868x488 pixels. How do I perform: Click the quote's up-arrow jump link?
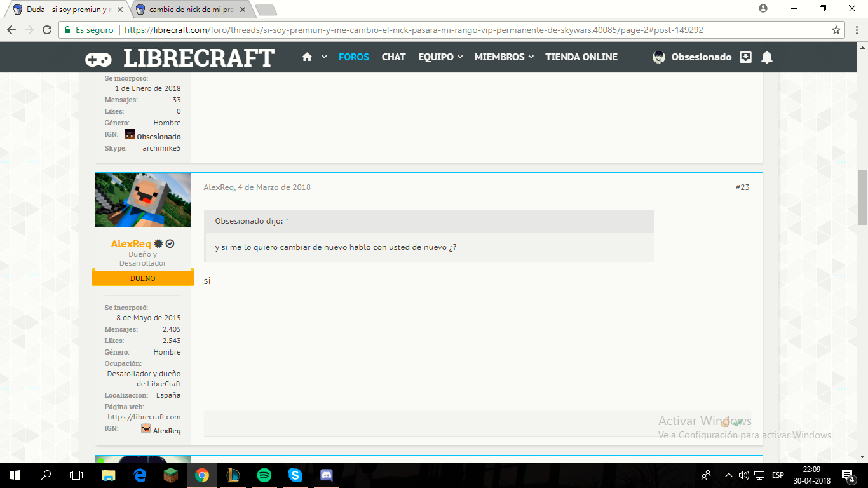click(287, 221)
